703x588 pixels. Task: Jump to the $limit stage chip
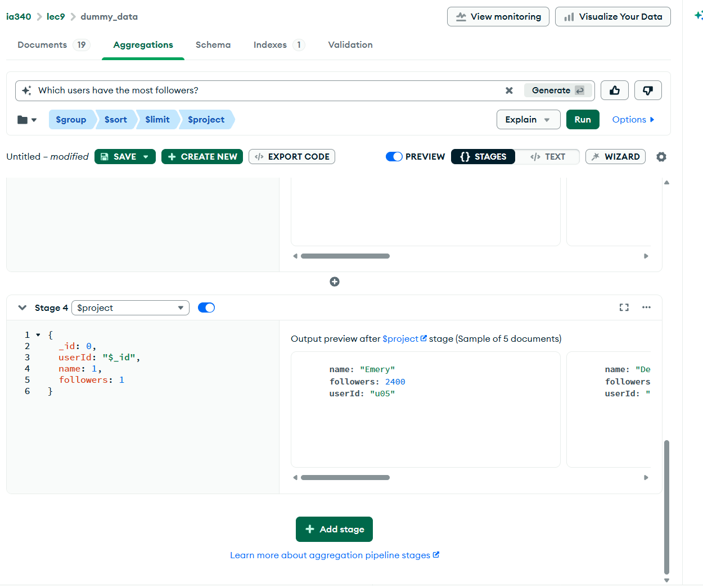click(x=157, y=120)
